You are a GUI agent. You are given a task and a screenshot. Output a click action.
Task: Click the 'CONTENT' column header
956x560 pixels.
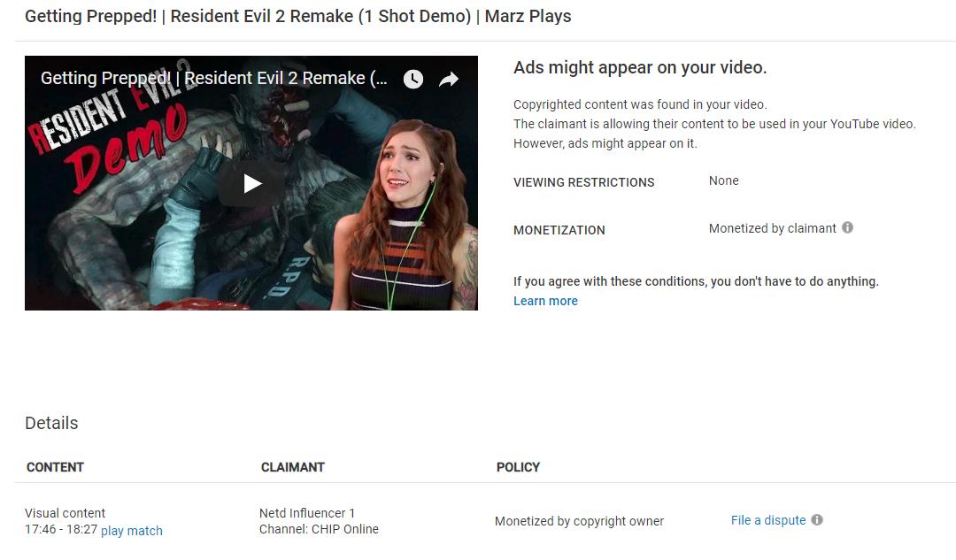point(55,467)
